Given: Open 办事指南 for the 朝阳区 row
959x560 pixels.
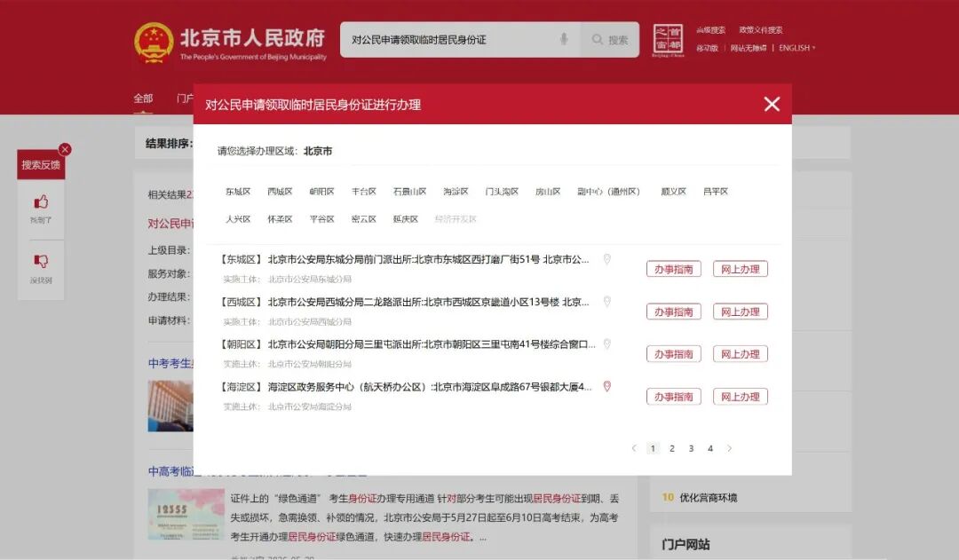Looking at the screenshot, I should (x=673, y=354).
